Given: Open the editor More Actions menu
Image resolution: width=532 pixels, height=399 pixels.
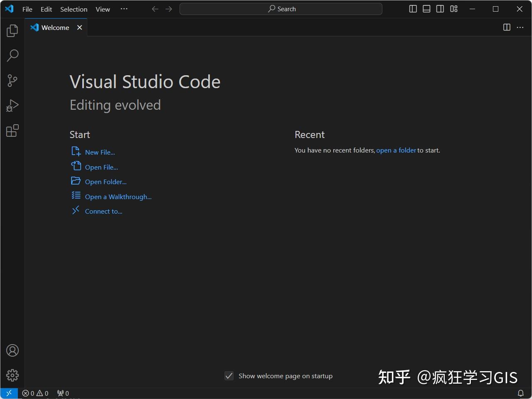Looking at the screenshot, I should pos(520,27).
